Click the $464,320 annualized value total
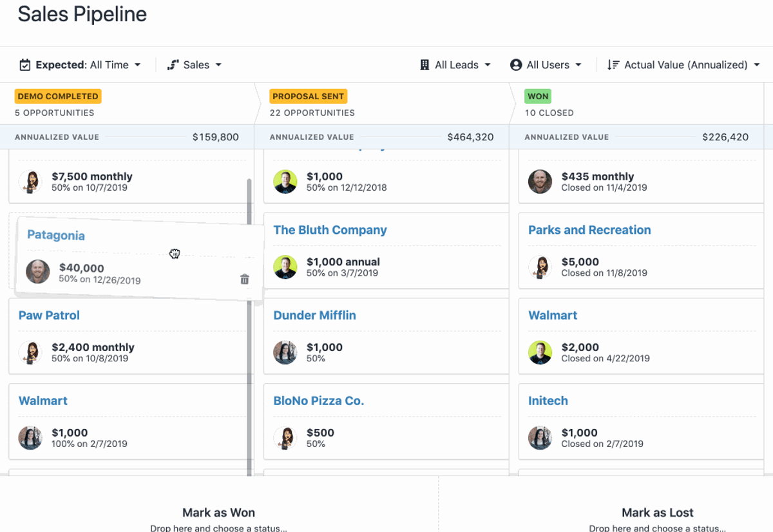 coord(471,137)
